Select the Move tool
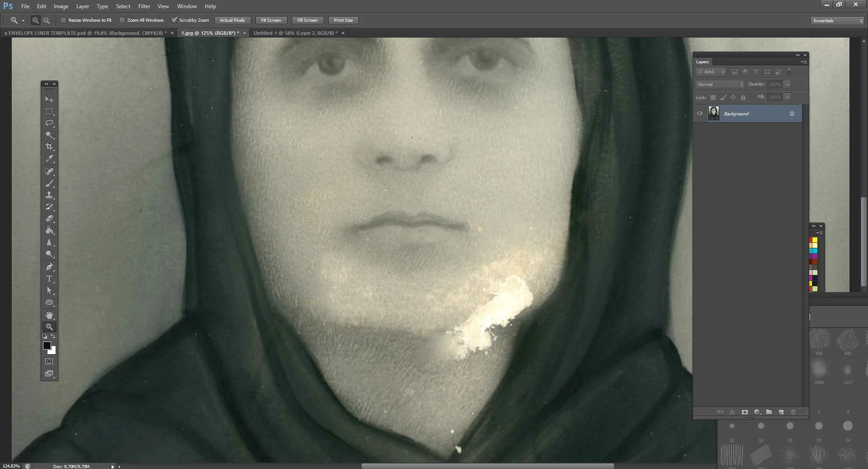 coord(49,99)
